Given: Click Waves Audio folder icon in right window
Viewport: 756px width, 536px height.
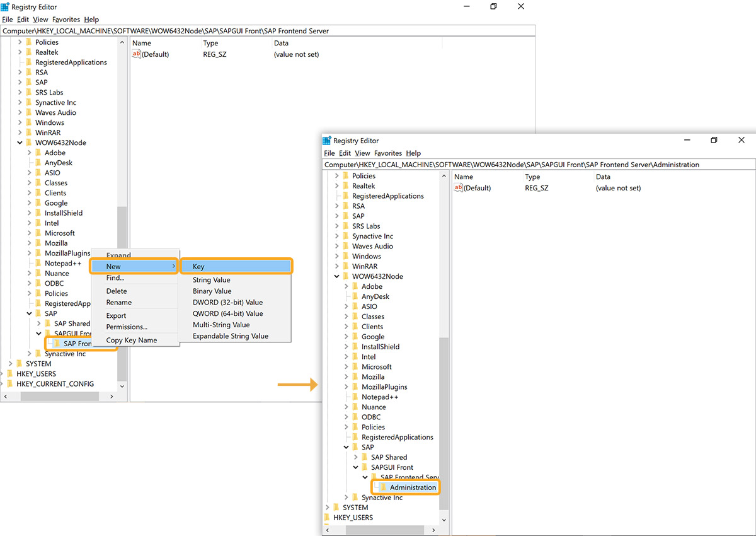Looking at the screenshot, I should click(345, 247).
